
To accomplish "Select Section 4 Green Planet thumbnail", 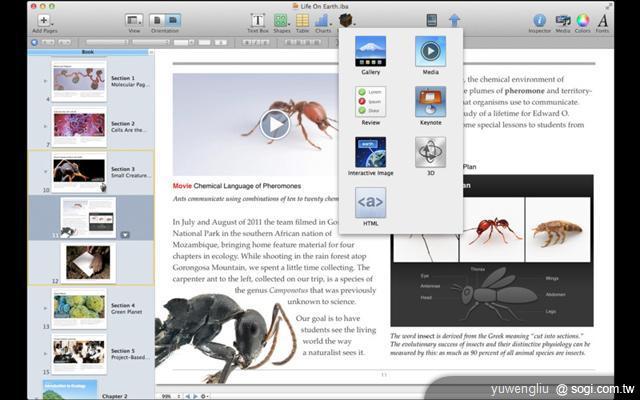I will coord(79,309).
